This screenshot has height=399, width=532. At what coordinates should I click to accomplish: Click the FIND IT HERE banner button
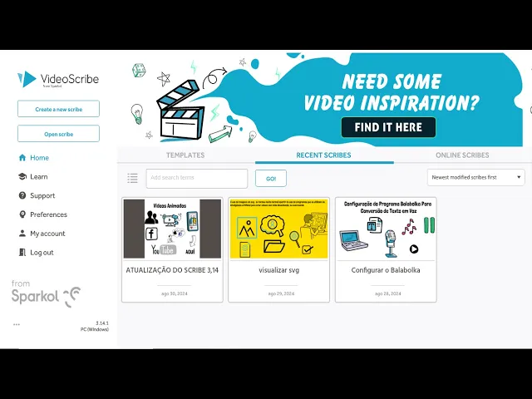click(388, 127)
